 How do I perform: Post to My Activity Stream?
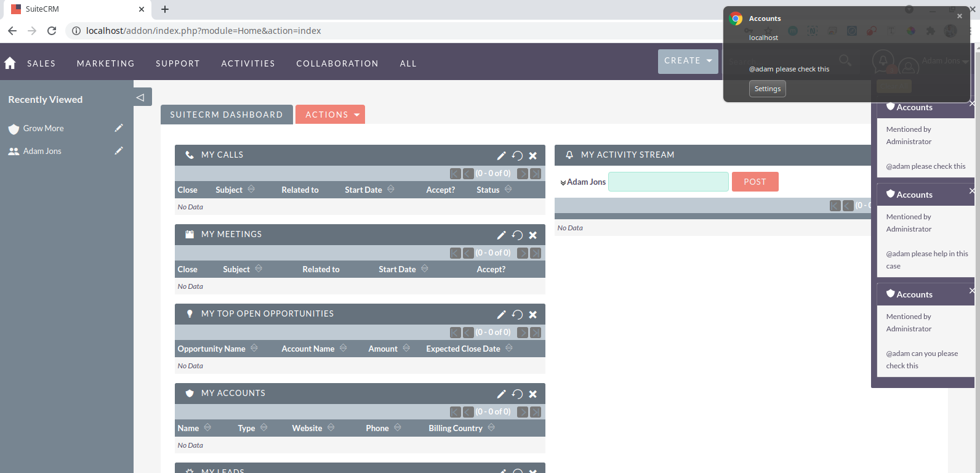[755, 182]
